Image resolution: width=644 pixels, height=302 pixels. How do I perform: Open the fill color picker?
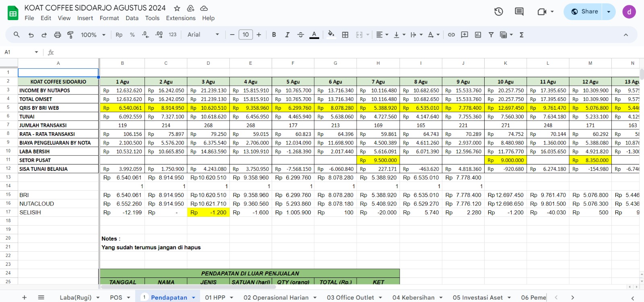pyautogui.click(x=331, y=34)
